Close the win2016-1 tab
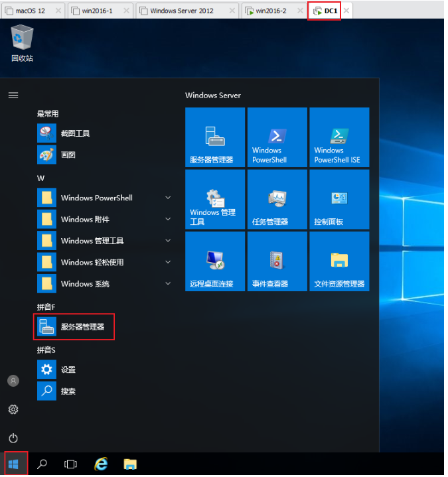The image size is (448, 477). tap(127, 11)
